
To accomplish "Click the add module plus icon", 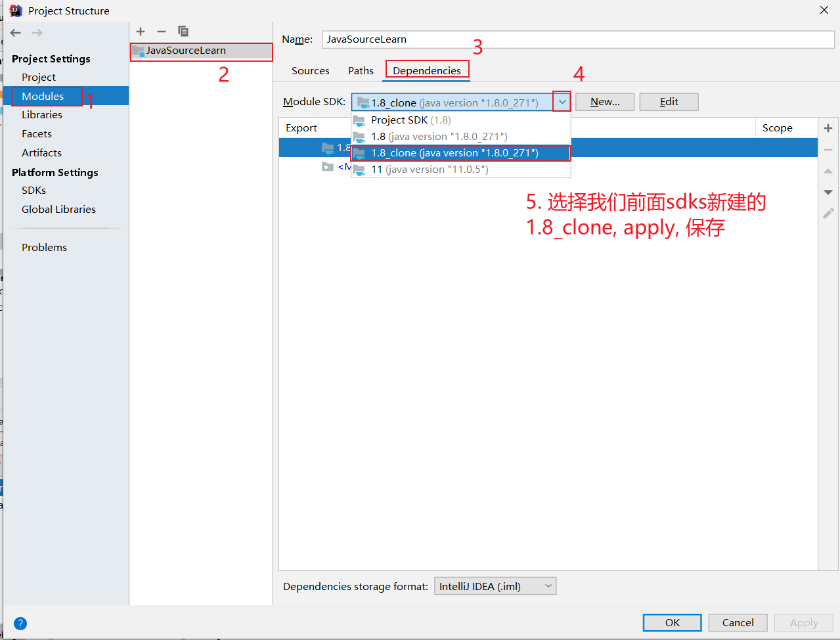I will click(x=141, y=32).
